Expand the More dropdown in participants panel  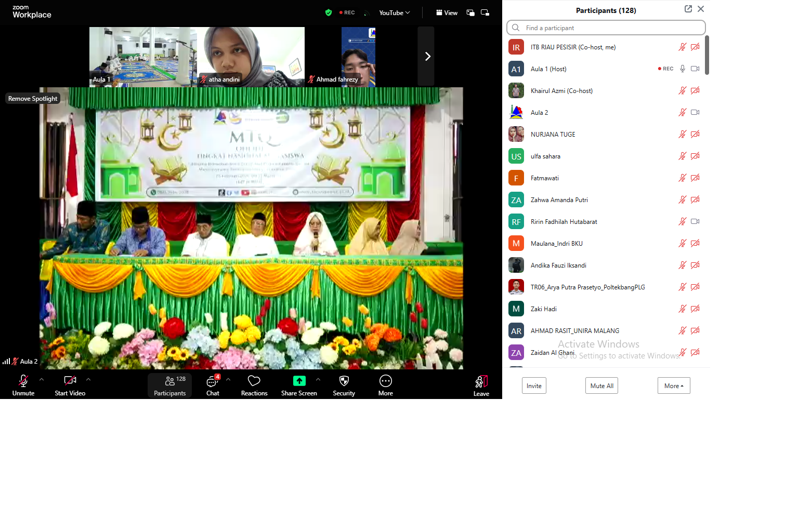click(673, 385)
